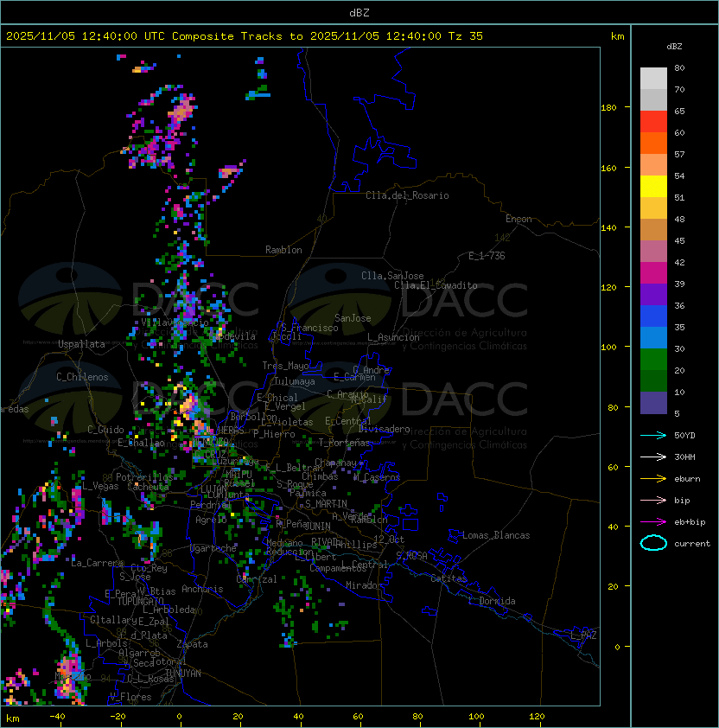Click the 'km' unit label at top right

point(617,35)
